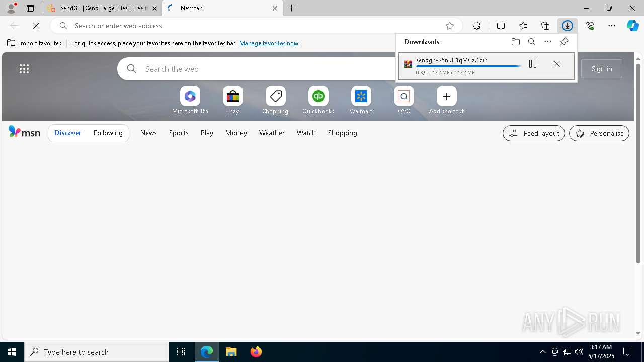Pin the Downloads panel

564,42
